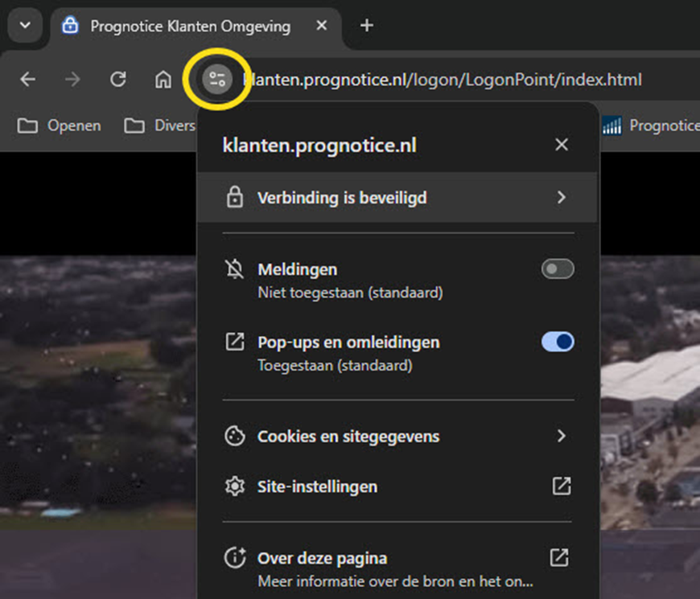Expand the chevron next to Verbinding is beveiligd

pos(561,197)
